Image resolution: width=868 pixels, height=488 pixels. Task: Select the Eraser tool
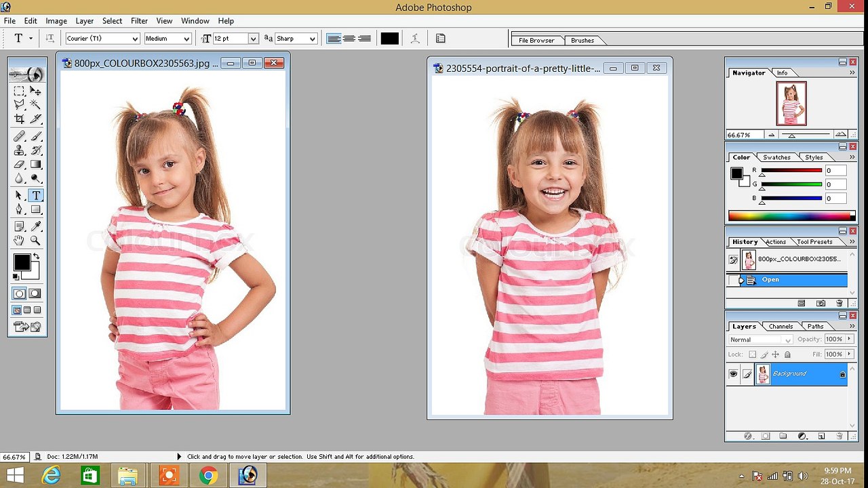pyautogui.click(x=18, y=164)
